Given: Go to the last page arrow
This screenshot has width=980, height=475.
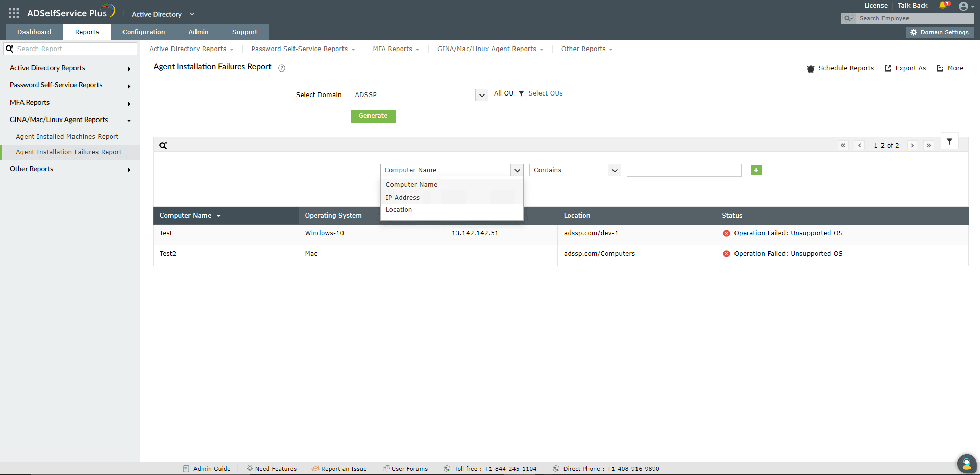Looking at the screenshot, I should 929,146.
